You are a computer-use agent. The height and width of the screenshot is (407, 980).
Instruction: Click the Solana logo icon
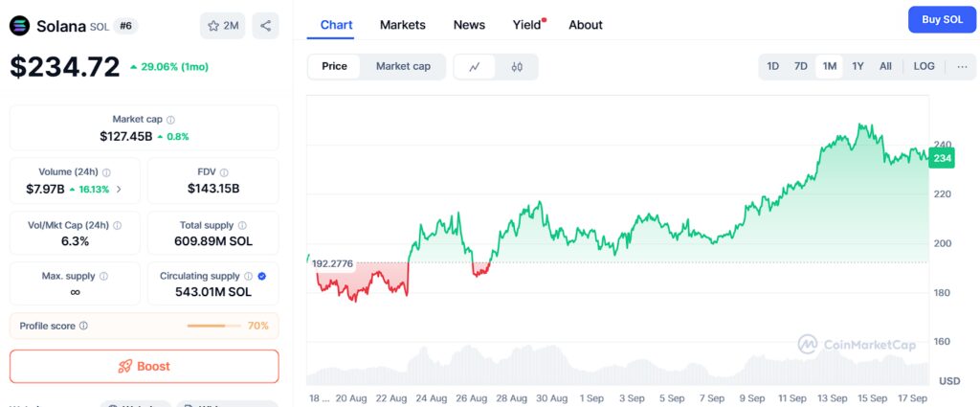[x=20, y=26]
